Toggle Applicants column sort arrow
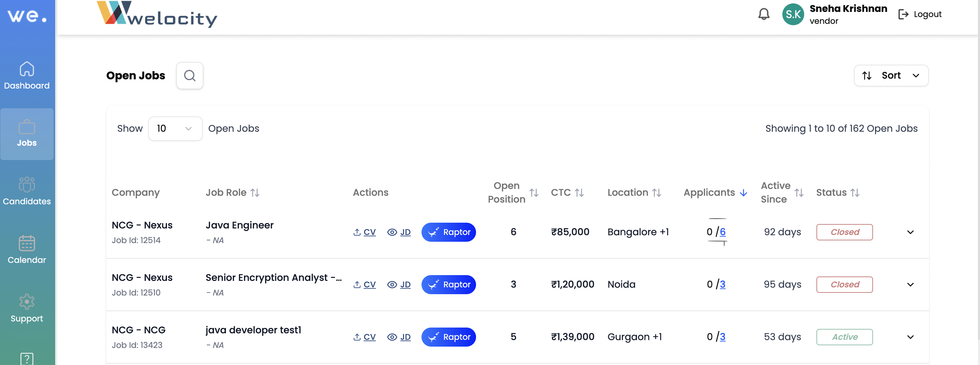Screen dimensions: 980x365 744,193
